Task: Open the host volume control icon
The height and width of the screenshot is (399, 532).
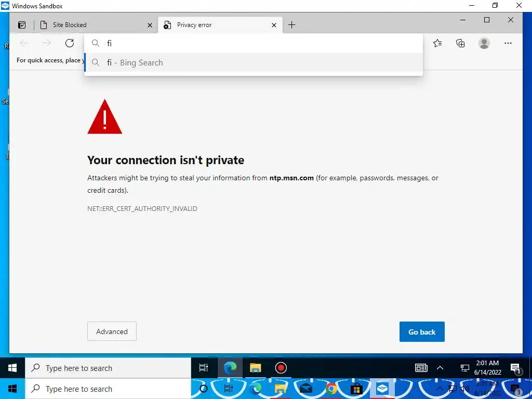Action: point(465,389)
